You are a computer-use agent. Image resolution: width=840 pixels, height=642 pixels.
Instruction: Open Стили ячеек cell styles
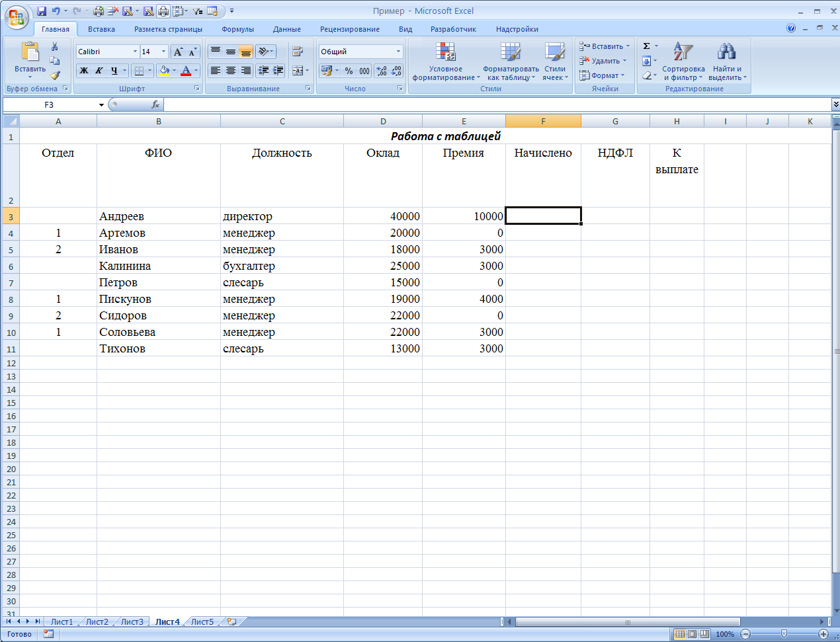[555, 61]
